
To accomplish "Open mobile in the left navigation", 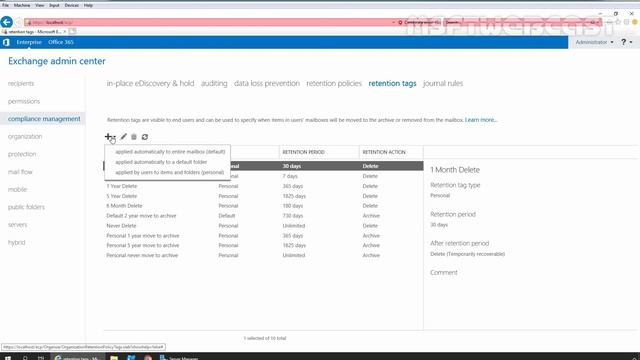I will 17,189.
